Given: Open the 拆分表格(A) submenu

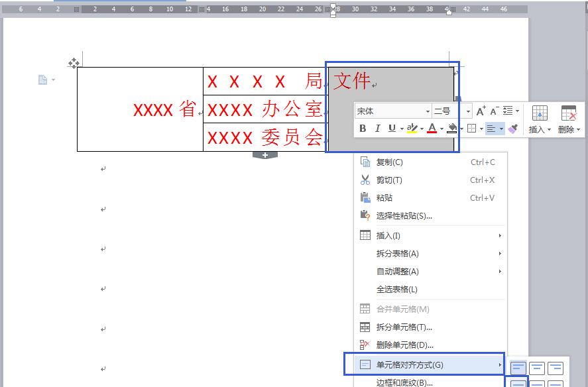Looking at the screenshot, I should click(x=430, y=254).
